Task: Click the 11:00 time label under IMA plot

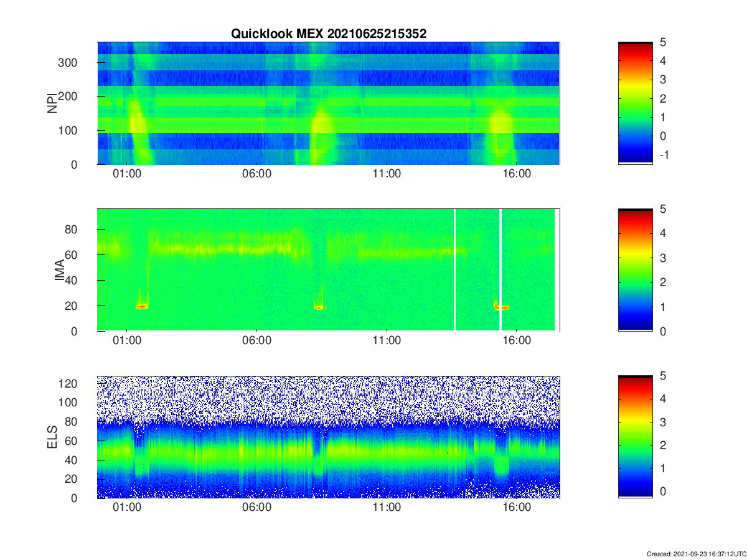Action: pos(387,341)
